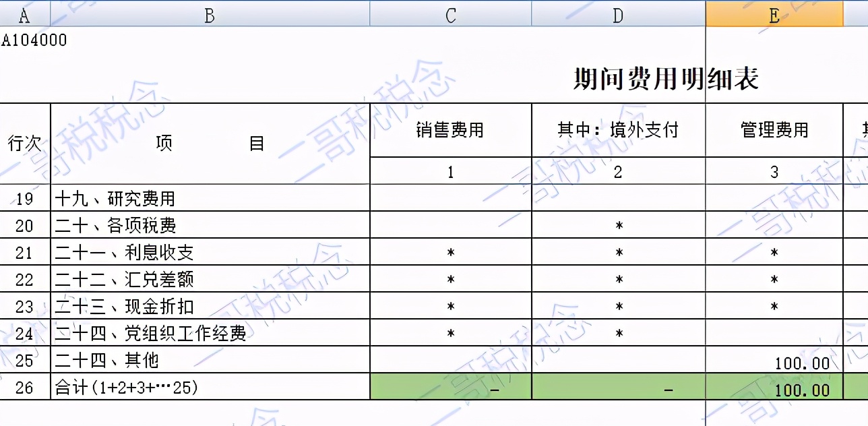Select column B header
Screen dimensions: 868x426
point(210,15)
